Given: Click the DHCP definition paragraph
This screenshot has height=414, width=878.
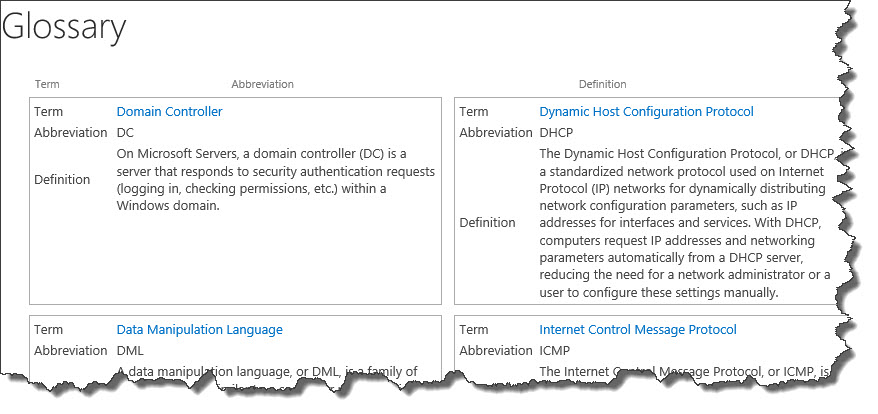Looking at the screenshot, I should click(687, 222).
